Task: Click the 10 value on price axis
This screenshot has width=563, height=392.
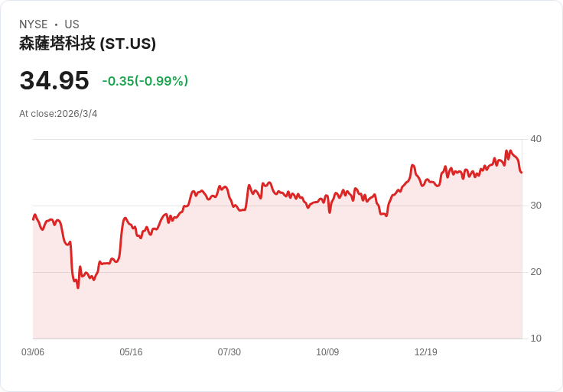Action: click(x=535, y=339)
